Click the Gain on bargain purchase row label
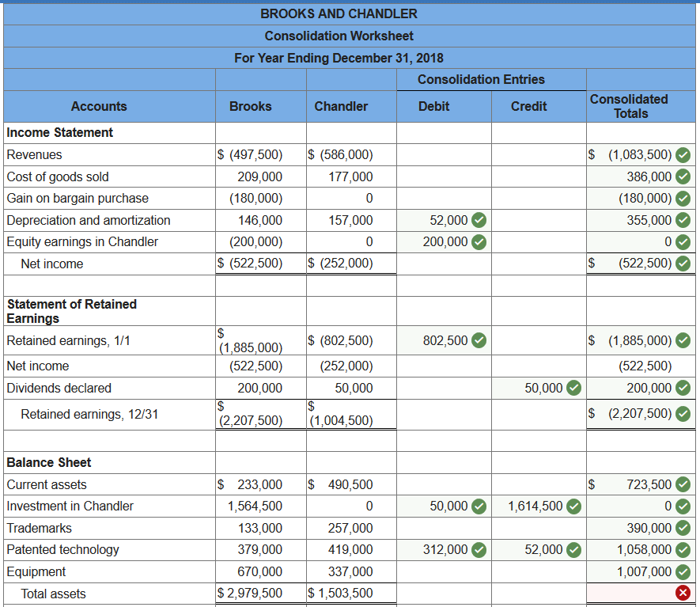This screenshot has width=700, height=607. tap(78, 199)
